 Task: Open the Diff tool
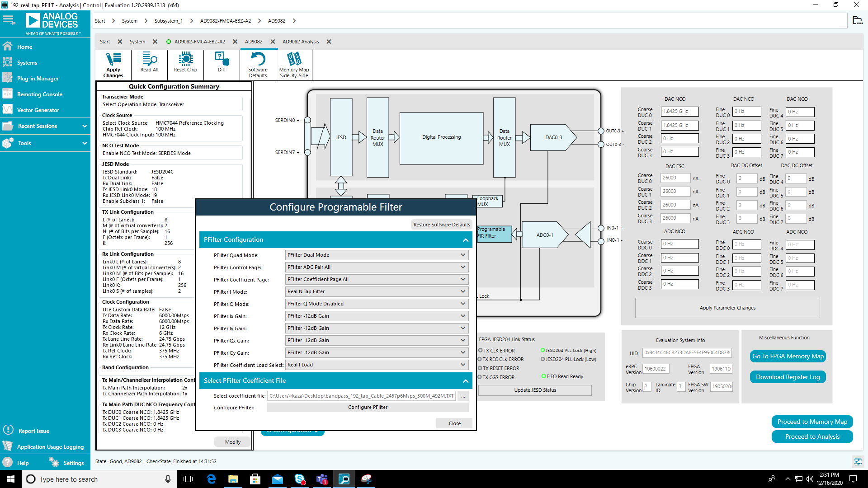222,62
